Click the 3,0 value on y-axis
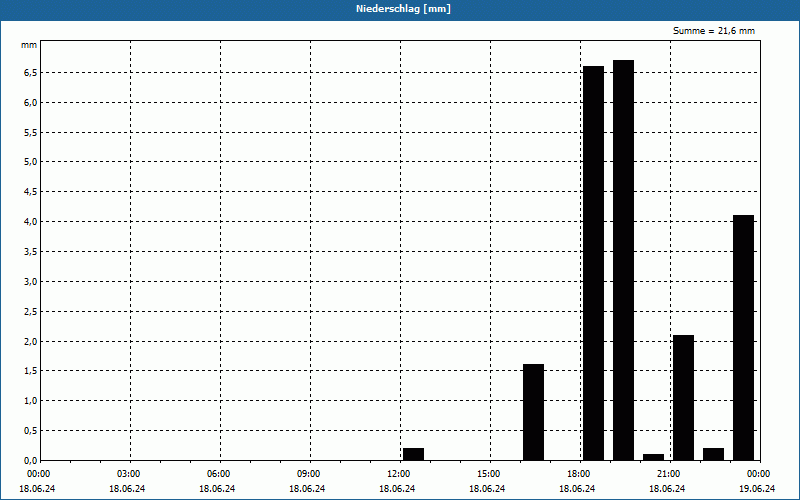This screenshot has height=500, width=800. pyautogui.click(x=30, y=281)
